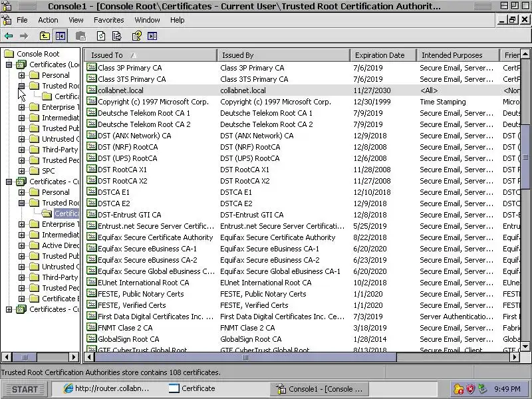The image size is (532, 399).
Task: Click the console tree scroll-right arrow
Action: point(74,357)
